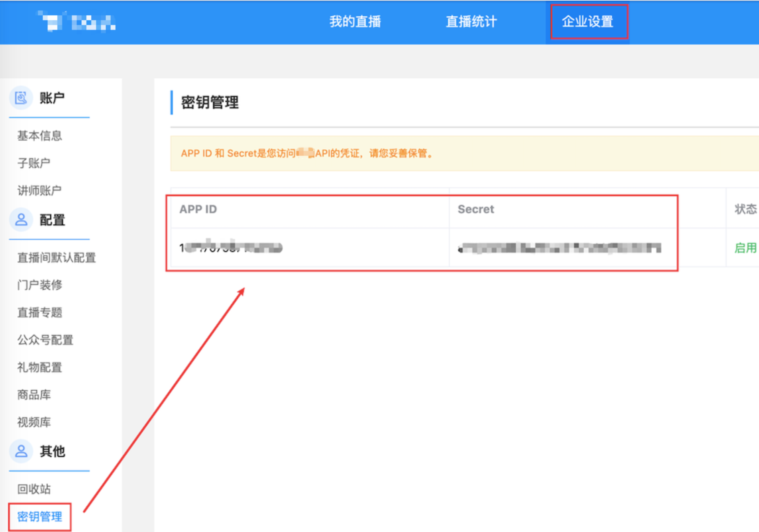Screen dimensions: 759x532
Task: Select 公众号配置 sidebar item
Action: (45, 340)
